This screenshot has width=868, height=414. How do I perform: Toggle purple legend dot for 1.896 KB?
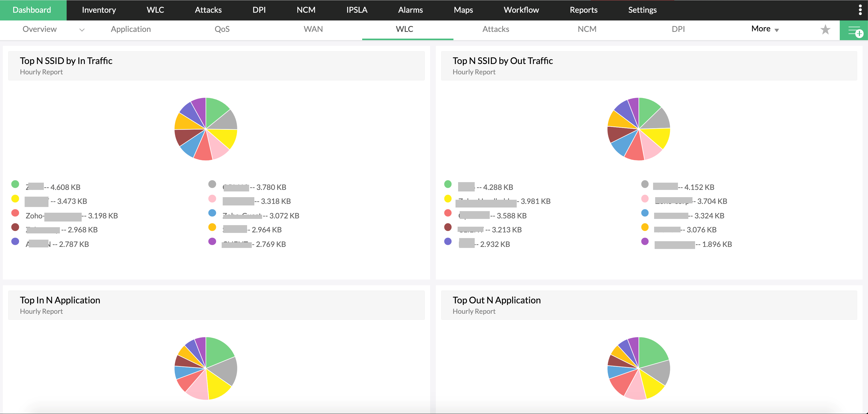[x=645, y=241]
